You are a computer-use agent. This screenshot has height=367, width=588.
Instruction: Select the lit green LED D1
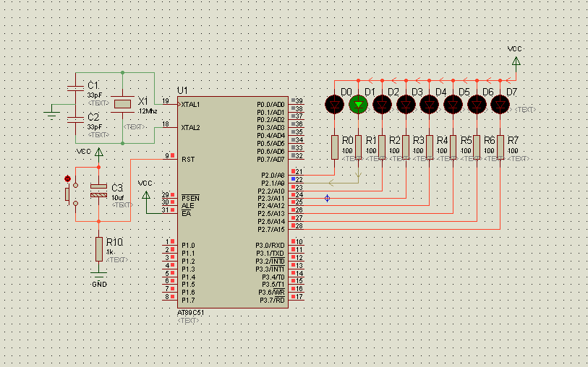pyautogui.click(x=358, y=105)
